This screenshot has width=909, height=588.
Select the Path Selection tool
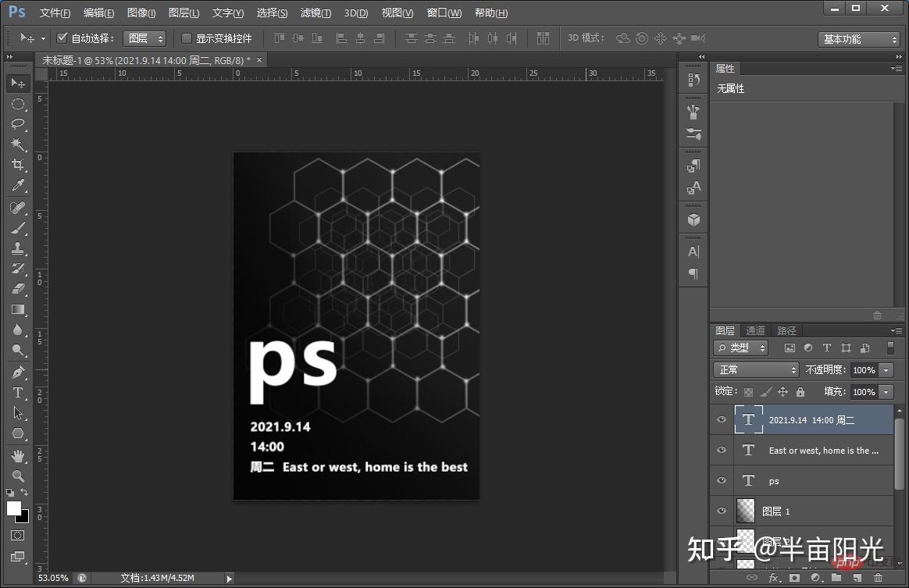point(18,413)
